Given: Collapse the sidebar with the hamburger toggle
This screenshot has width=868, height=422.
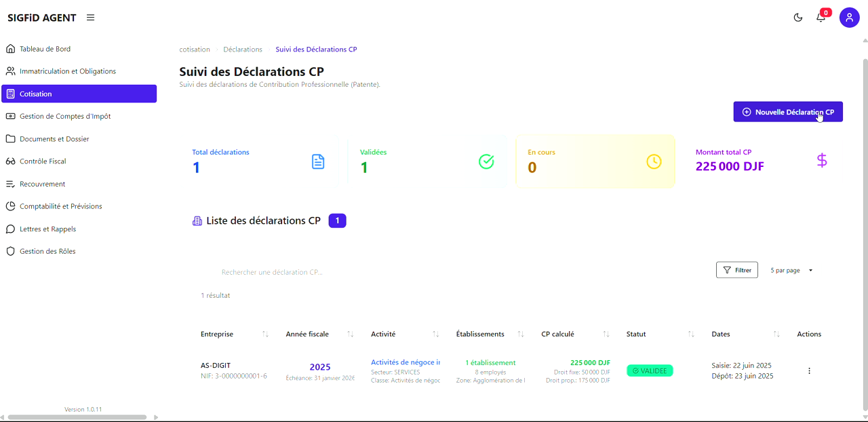Looking at the screenshot, I should [x=90, y=17].
